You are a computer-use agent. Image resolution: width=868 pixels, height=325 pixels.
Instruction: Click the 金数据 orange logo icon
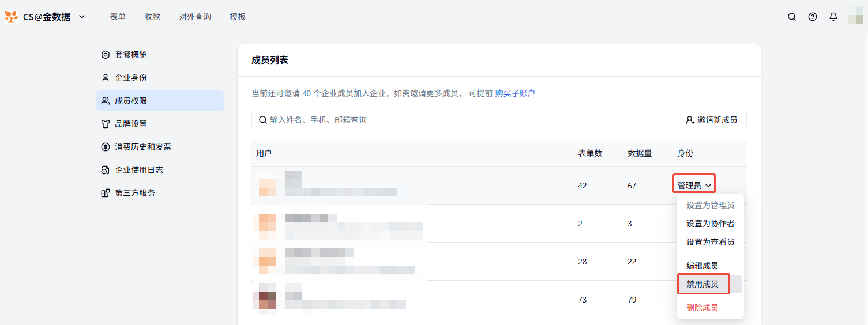point(12,17)
